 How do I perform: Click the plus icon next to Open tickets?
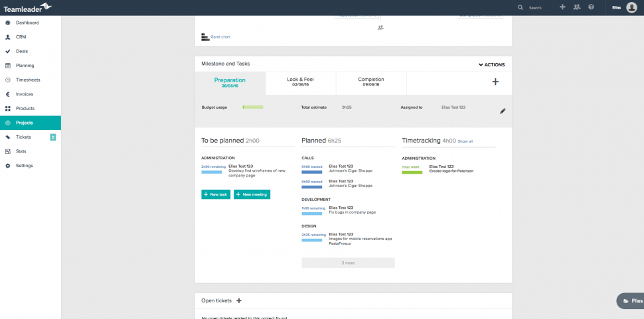tap(239, 300)
